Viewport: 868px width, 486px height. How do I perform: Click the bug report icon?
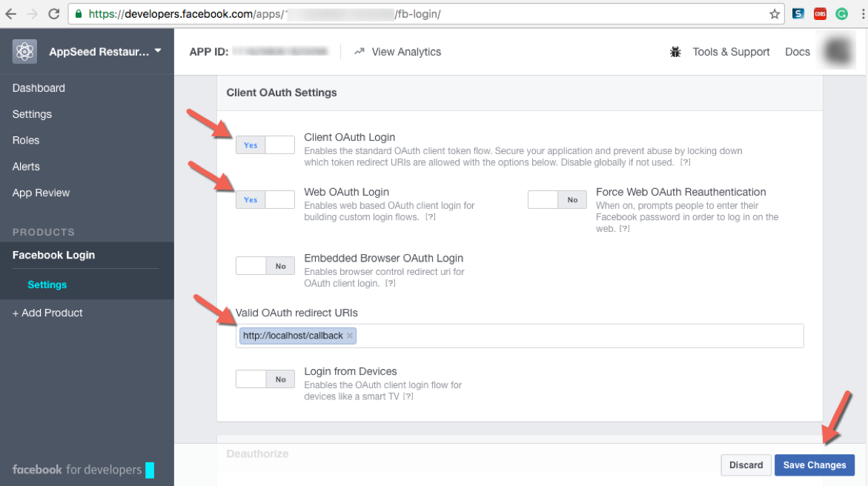point(675,52)
